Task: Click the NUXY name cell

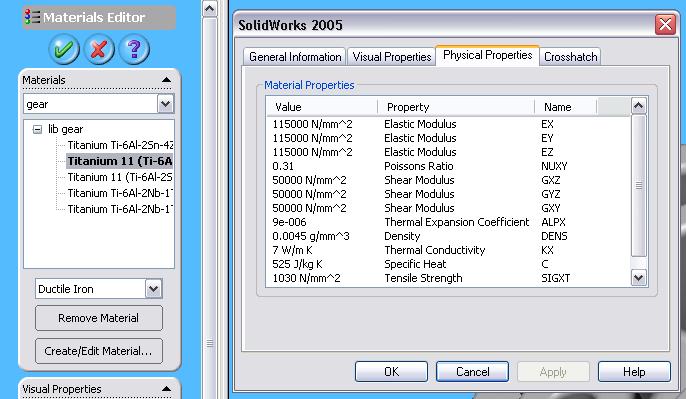Action: click(x=554, y=166)
